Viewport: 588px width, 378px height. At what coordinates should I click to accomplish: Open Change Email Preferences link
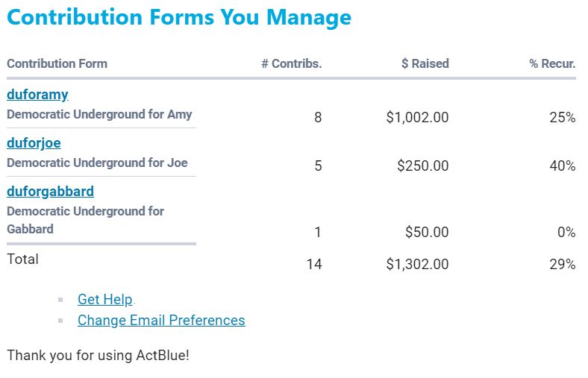[x=161, y=321]
